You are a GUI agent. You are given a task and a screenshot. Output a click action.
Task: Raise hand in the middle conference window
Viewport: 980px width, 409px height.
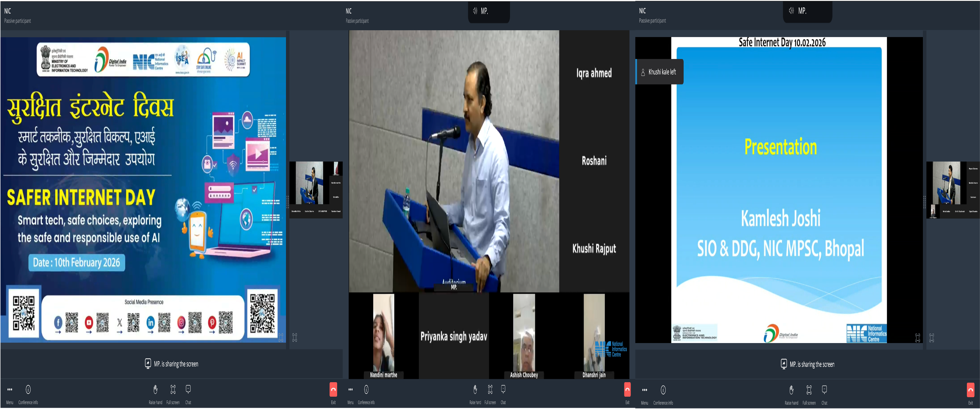pos(475,390)
